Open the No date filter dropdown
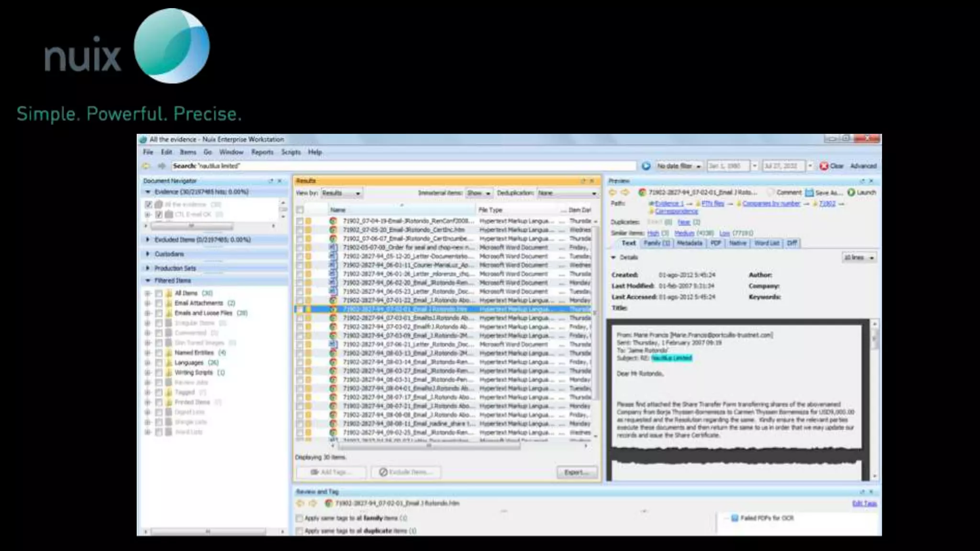Viewport: 980px width, 551px height. point(679,166)
